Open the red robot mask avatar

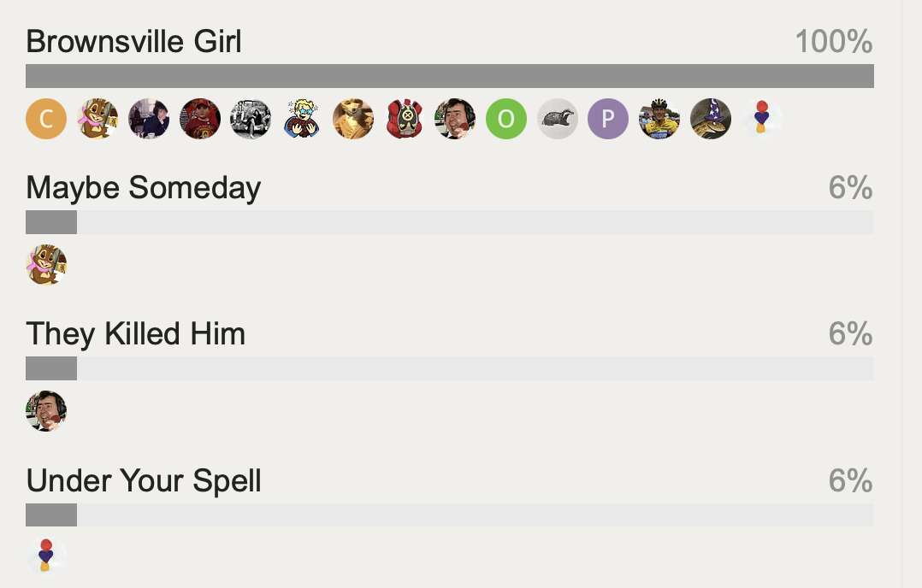pos(405,119)
